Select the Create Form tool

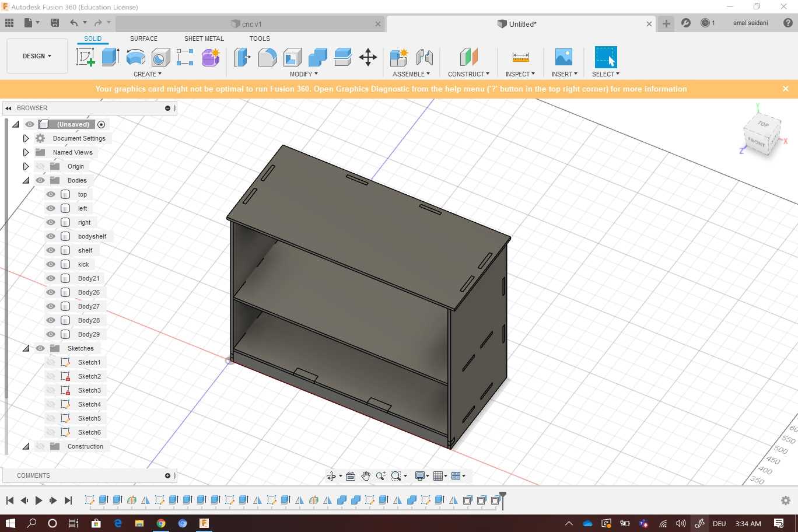pyautogui.click(x=211, y=57)
